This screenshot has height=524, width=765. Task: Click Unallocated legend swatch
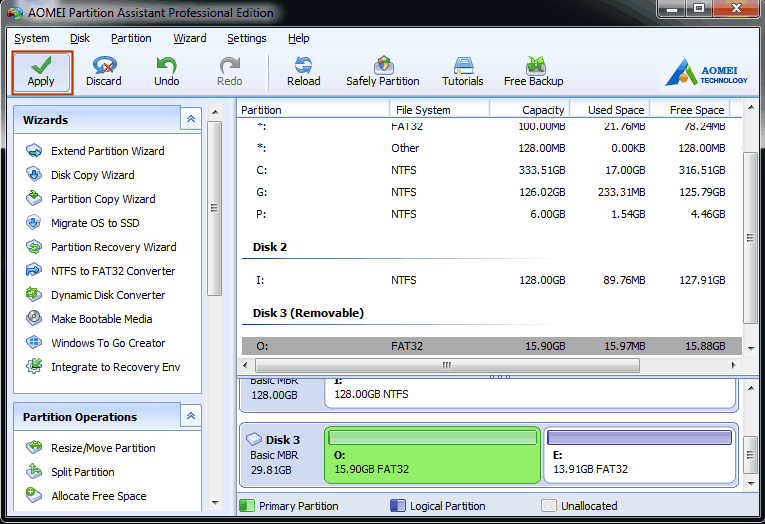point(549,505)
